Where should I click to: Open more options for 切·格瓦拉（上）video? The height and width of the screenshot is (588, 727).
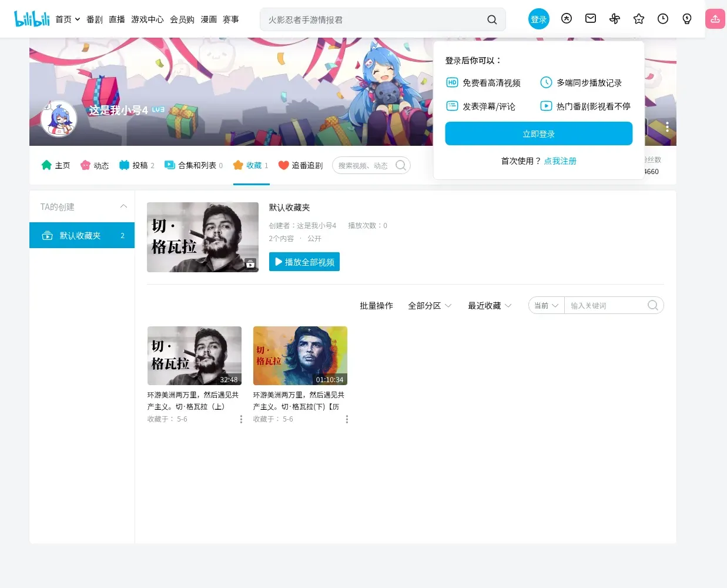click(241, 419)
